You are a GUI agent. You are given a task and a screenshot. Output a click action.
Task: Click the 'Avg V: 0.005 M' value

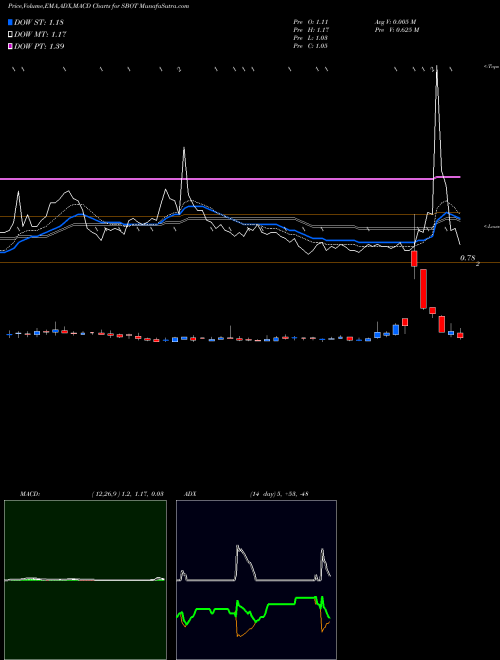coord(395,22)
